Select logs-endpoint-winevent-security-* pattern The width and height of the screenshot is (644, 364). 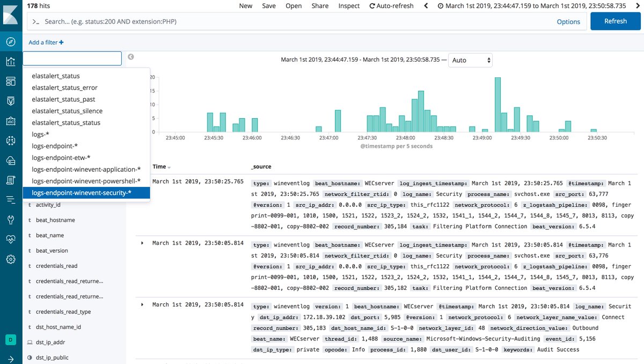point(86,193)
